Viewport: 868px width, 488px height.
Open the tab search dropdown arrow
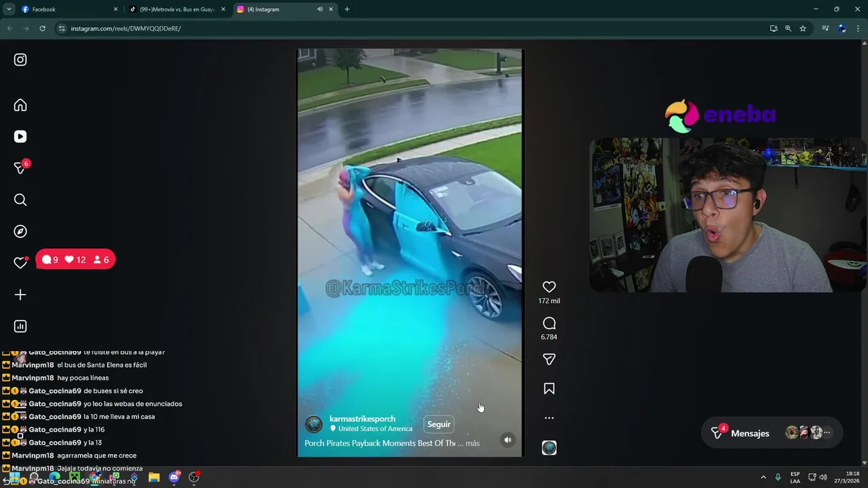[x=9, y=9]
